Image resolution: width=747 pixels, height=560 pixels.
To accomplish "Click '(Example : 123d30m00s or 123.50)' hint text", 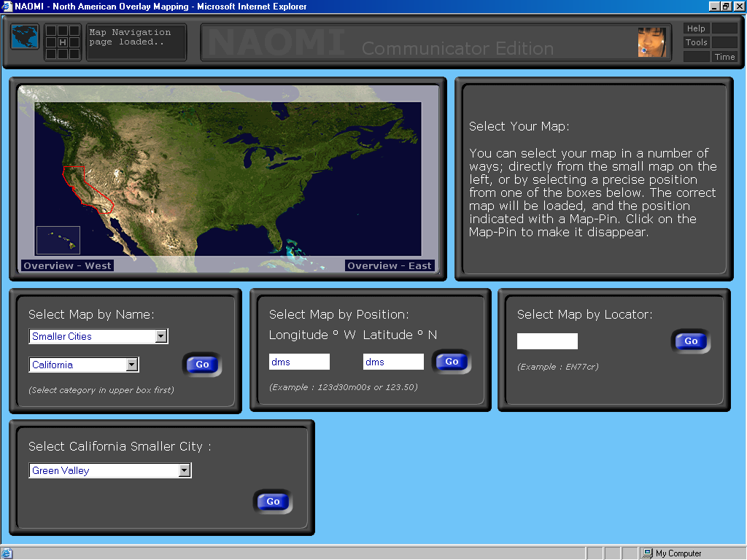I will [x=343, y=387].
